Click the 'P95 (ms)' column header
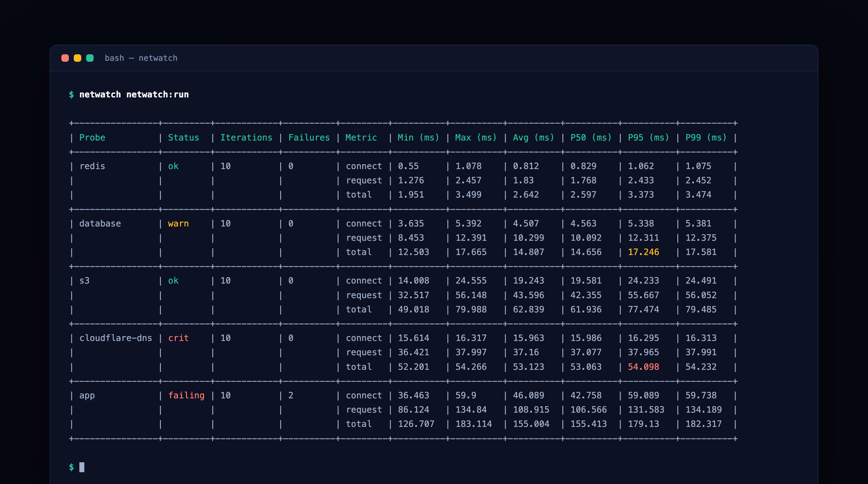 click(649, 138)
